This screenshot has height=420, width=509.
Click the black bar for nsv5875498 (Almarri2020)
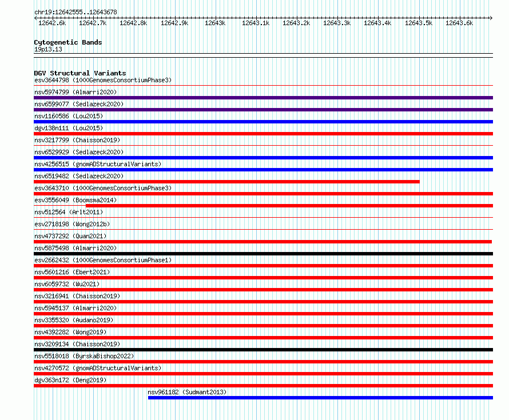(x=263, y=254)
